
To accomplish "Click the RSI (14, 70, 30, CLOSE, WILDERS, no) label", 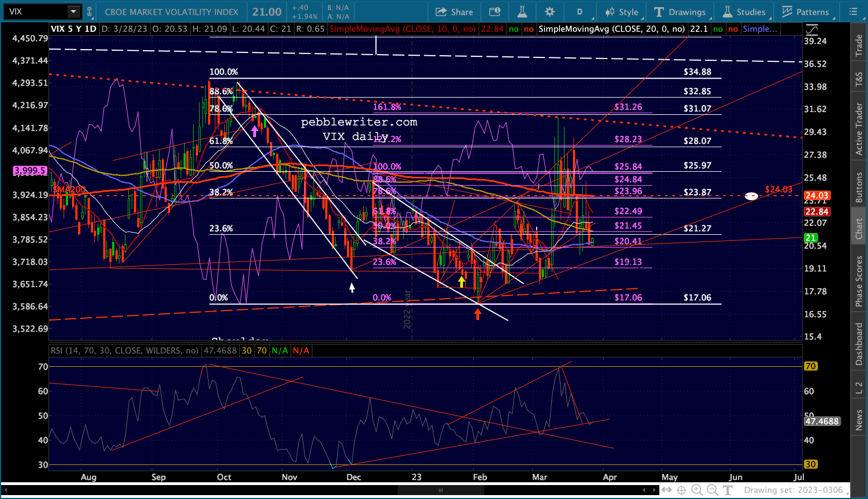I will tap(125, 351).
